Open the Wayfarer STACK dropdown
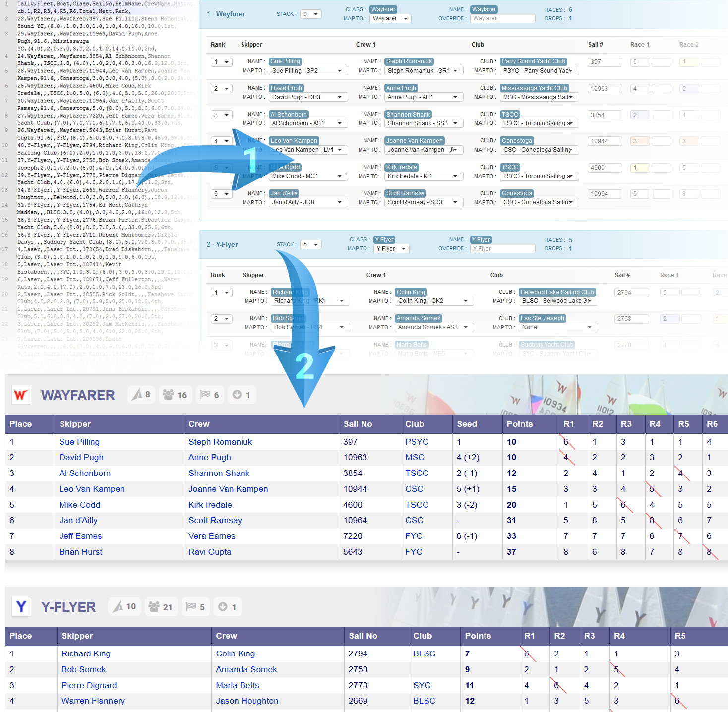Image resolution: width=728 pixels, height=712 pixels. 311,14
